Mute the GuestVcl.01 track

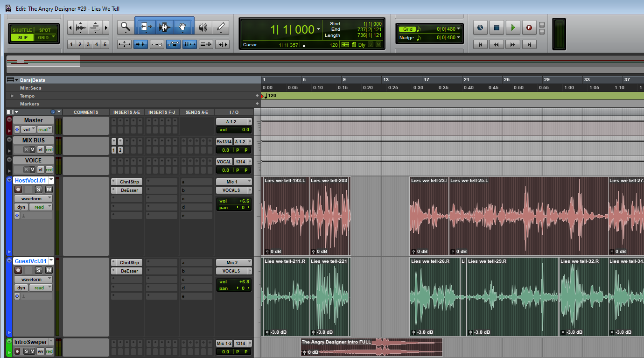pyautogui.click(x=49, y=270)
